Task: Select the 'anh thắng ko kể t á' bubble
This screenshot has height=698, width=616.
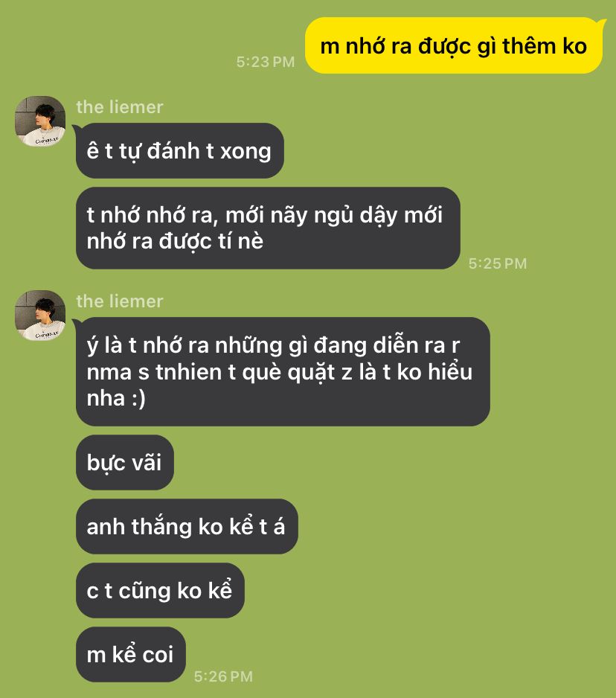Action: (x=187, y=526)
